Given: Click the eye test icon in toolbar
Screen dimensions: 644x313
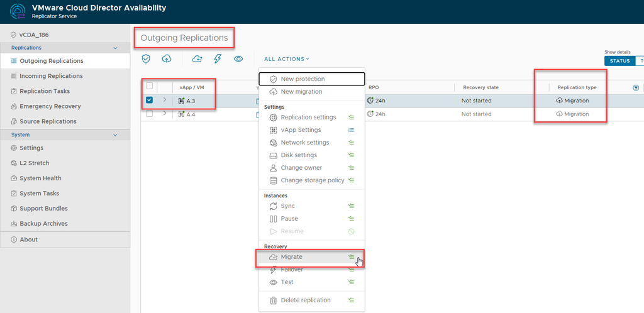Looking at the screenshot, I should (x=238, y=58).
